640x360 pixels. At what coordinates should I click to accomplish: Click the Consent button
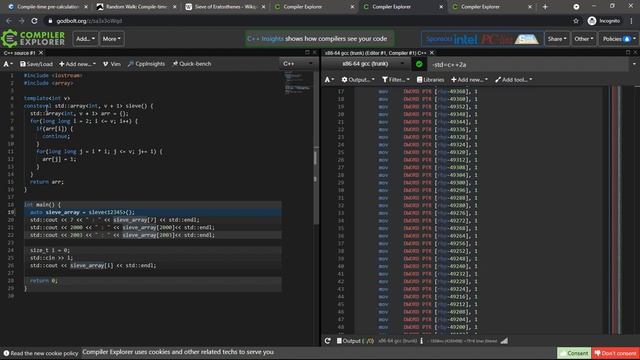click(574, 353)
